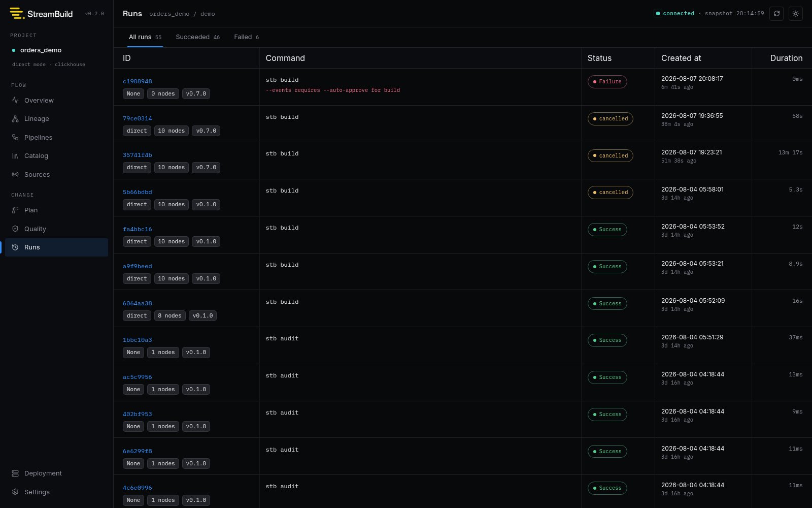Open run 79ce0314

(138, 118)
